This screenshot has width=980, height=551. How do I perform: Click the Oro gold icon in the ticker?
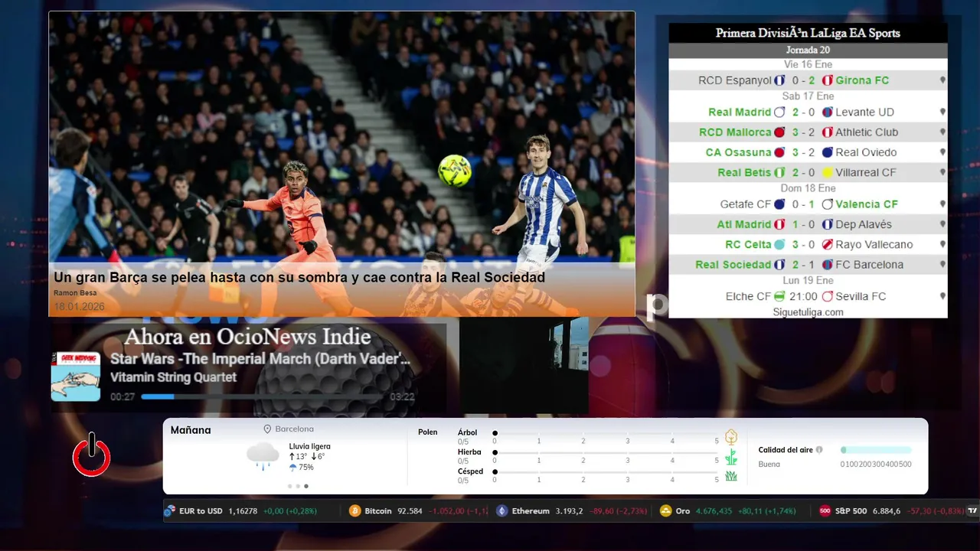tap(665, 510)
